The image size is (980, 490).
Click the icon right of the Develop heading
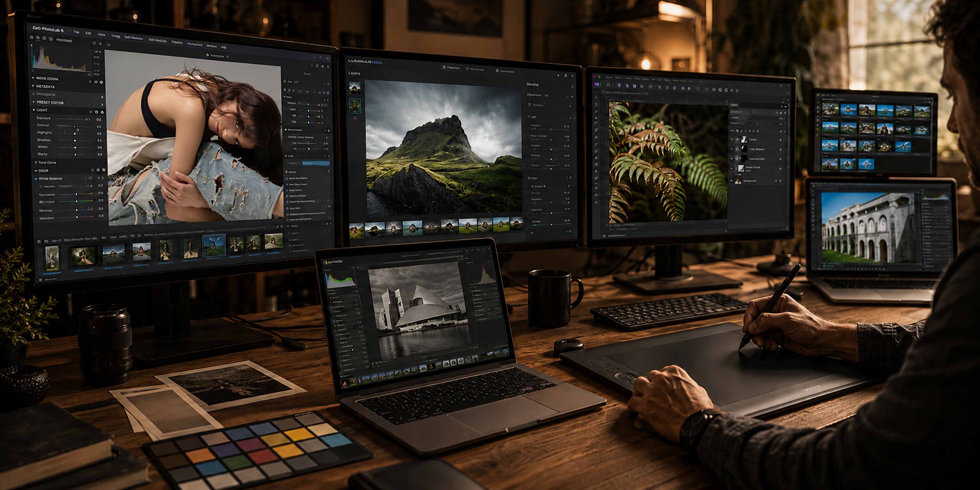(572, 86)
